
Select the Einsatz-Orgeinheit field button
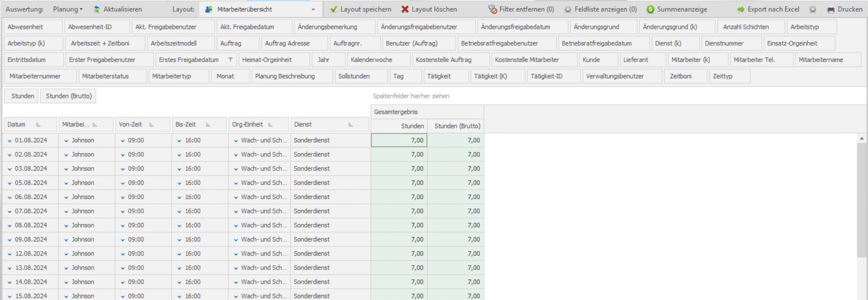[x=799, y=43]
